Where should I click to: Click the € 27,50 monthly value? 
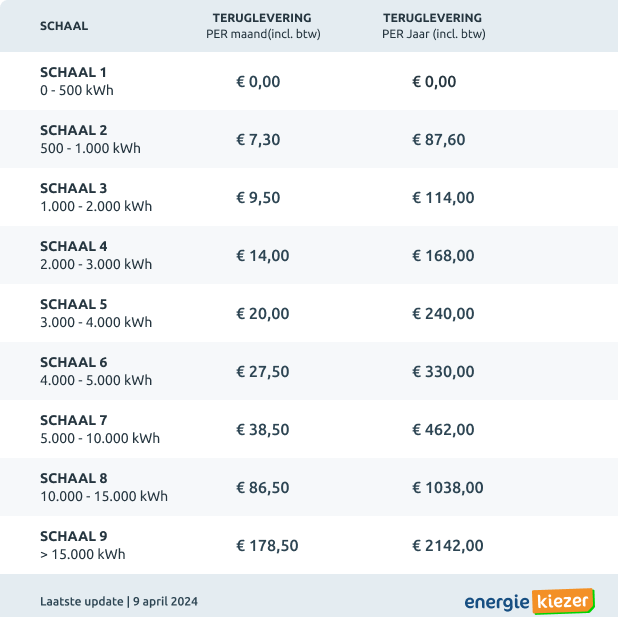pyautogui.click(x=262, y=371)
